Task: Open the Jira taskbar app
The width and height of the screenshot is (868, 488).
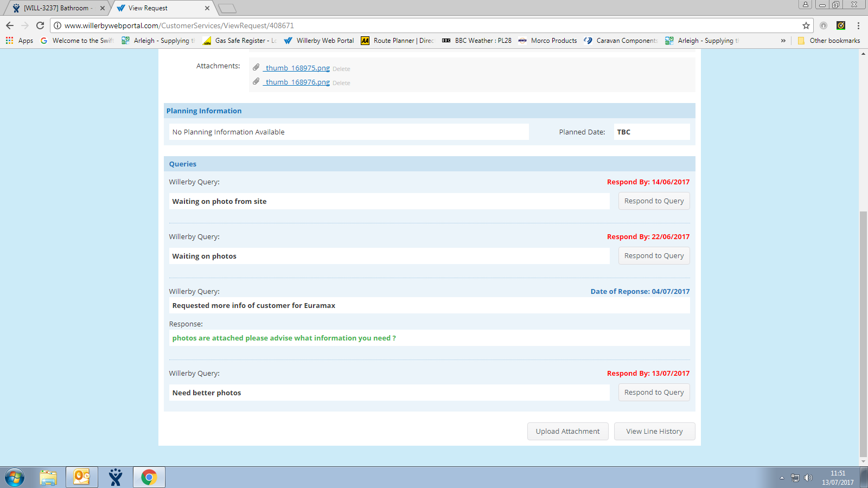Action: click(116, 478)
